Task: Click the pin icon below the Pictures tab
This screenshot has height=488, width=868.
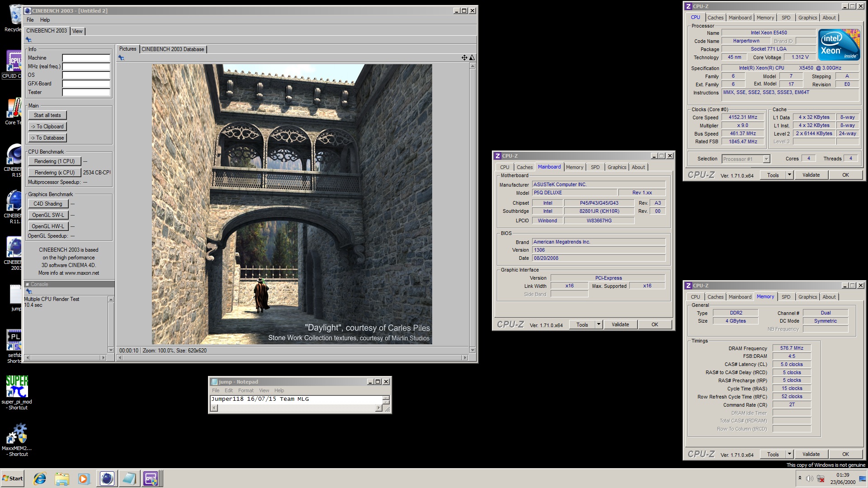Action: pos(121,58)
